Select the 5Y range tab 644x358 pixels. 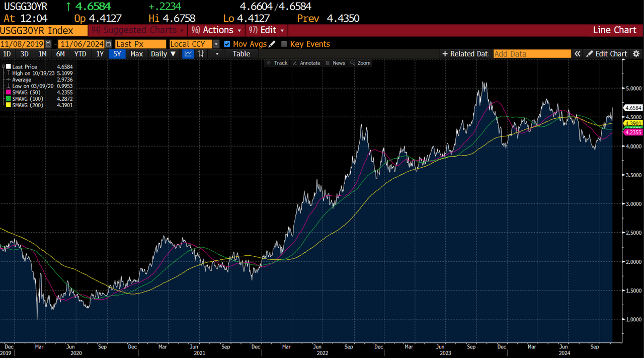click(x=117, y=54)
